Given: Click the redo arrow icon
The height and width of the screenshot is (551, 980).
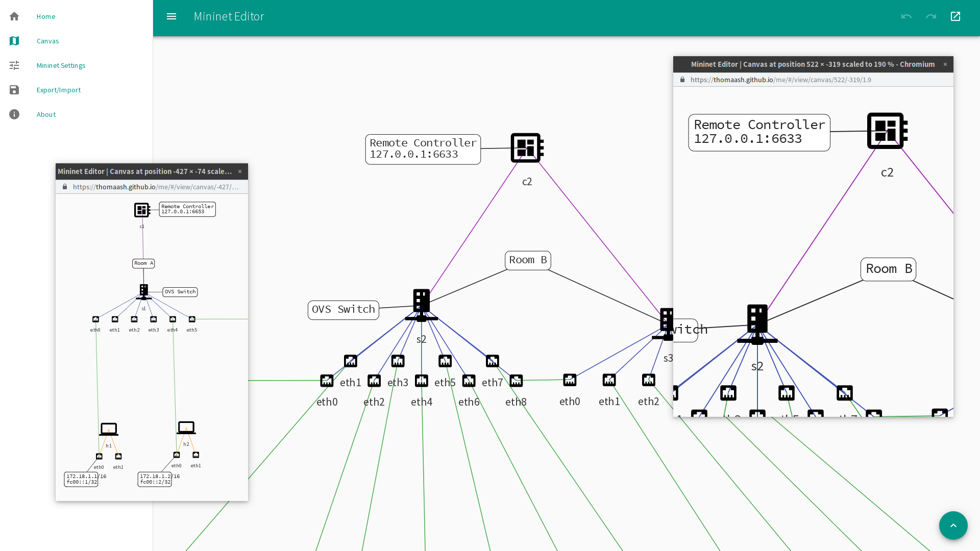Looking at the screenshot, I should (931, 16).
